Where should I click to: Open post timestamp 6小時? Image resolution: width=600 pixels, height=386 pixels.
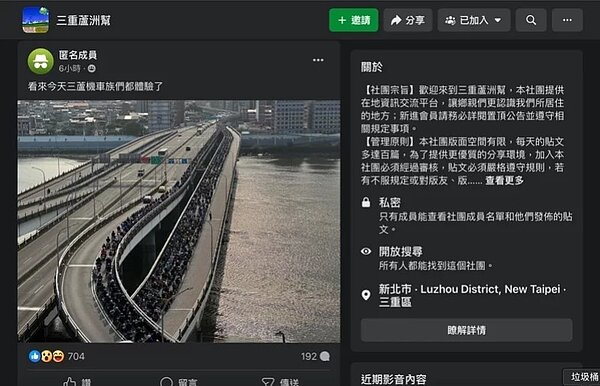click(x=69, y=68)
